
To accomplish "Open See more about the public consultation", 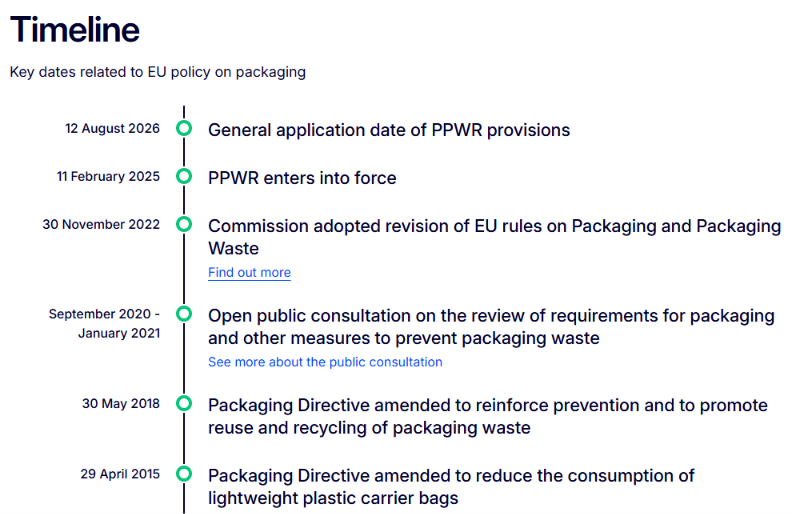I will pyautogui.click(x=325, y=362).
